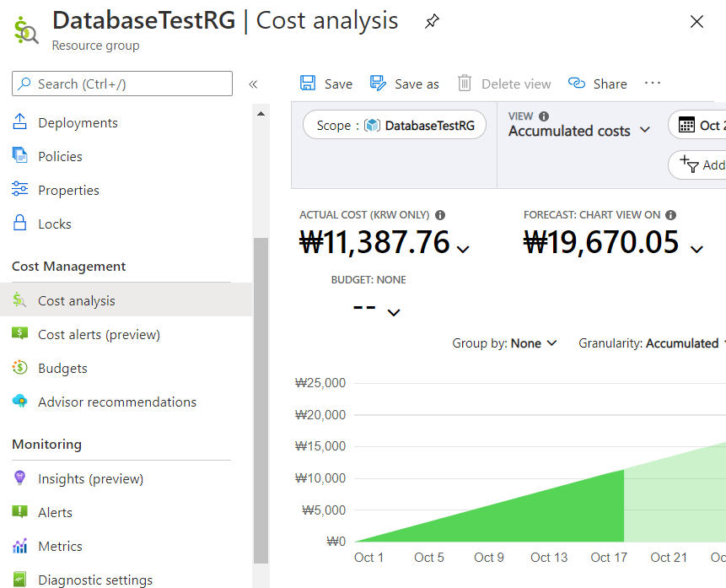Click the info icon beside FORECAST
The height and width of the screenshot is (588, 726).
pyautogui.click(x=671, y=215)
